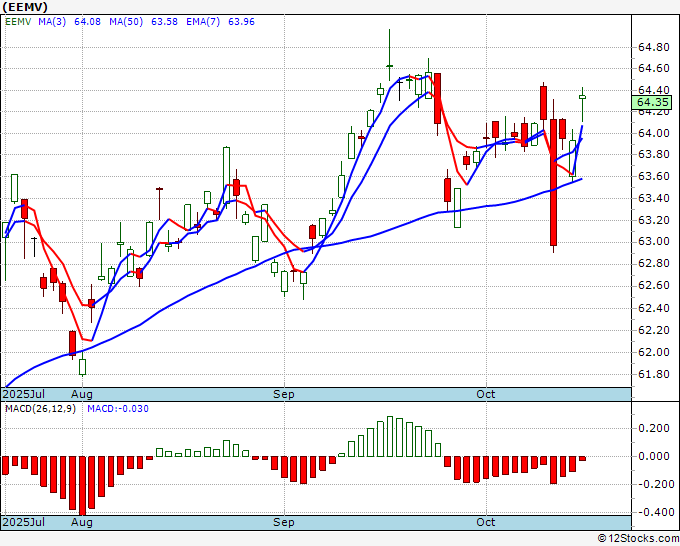
Task: Click the 0.000 MACD axis label
Action: tap(654, 456)
